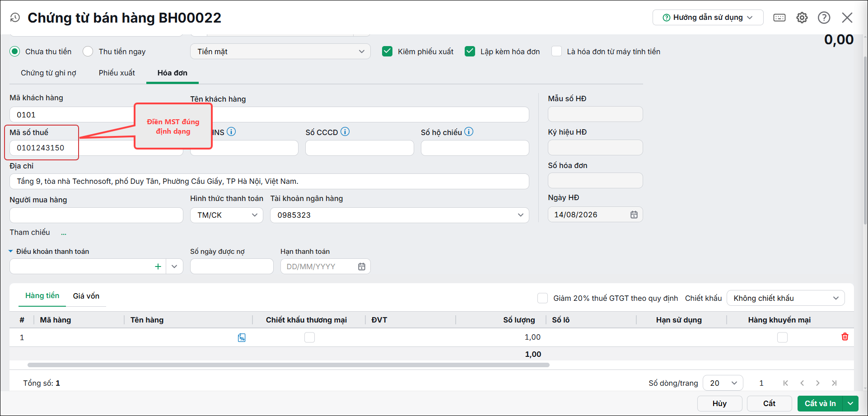Click the Số CCCD info icon
The width and height of the screenshot is (868, 416).
pyautogui.click(x=345, y=132)
